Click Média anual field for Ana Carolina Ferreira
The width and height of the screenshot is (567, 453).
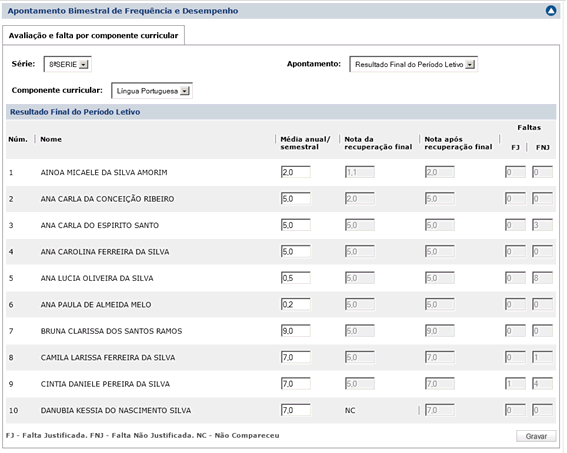click(295, 251)
